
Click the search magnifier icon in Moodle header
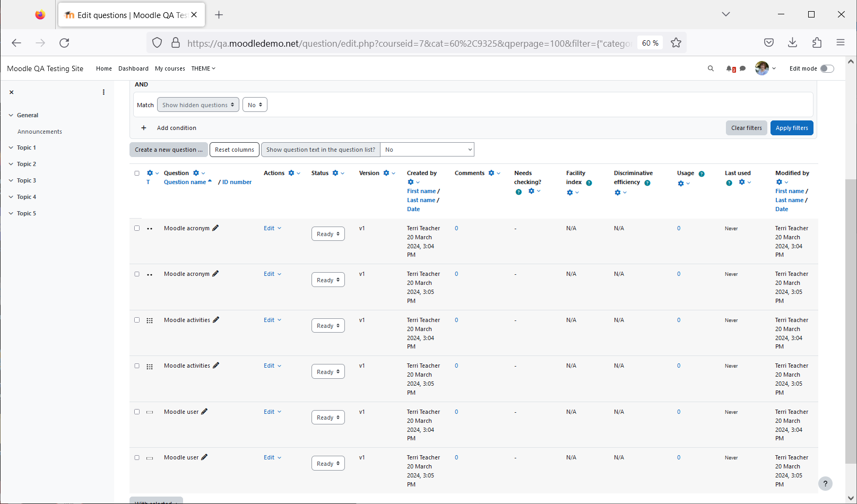[x=711, y=68]
